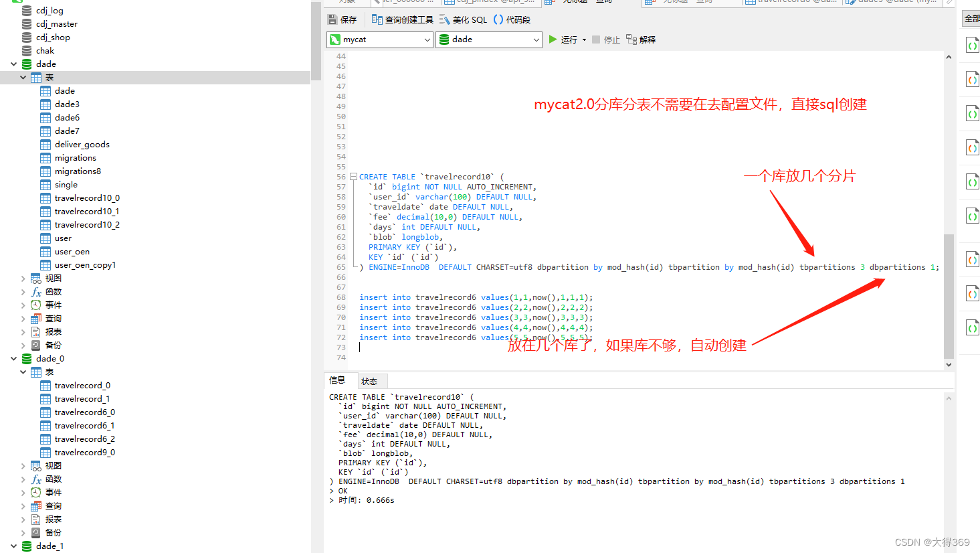This screenshot has width=980, height=553.
Task: Click the 报表 icon under dade
Action: pyautogui.click(x=36, y=332)
